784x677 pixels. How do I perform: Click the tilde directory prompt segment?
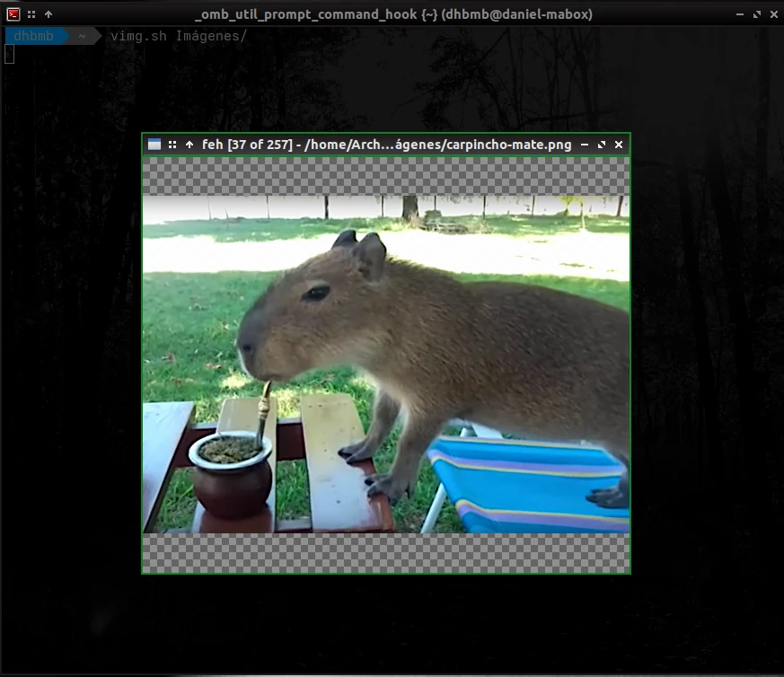click(x=83, y=36)
